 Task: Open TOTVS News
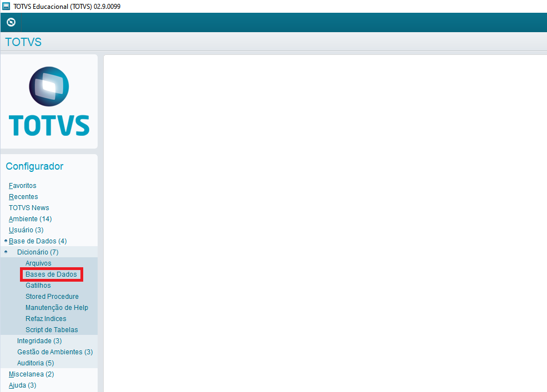pos(29,208)
